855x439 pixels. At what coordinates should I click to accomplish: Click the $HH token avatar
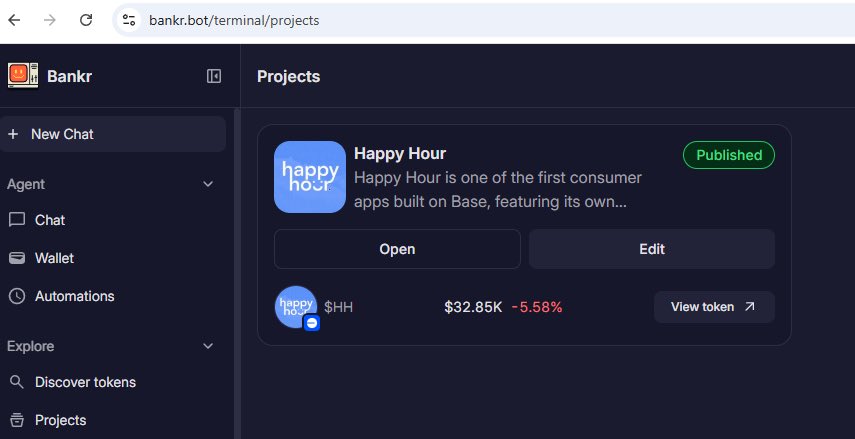click(x=296, y=308)
